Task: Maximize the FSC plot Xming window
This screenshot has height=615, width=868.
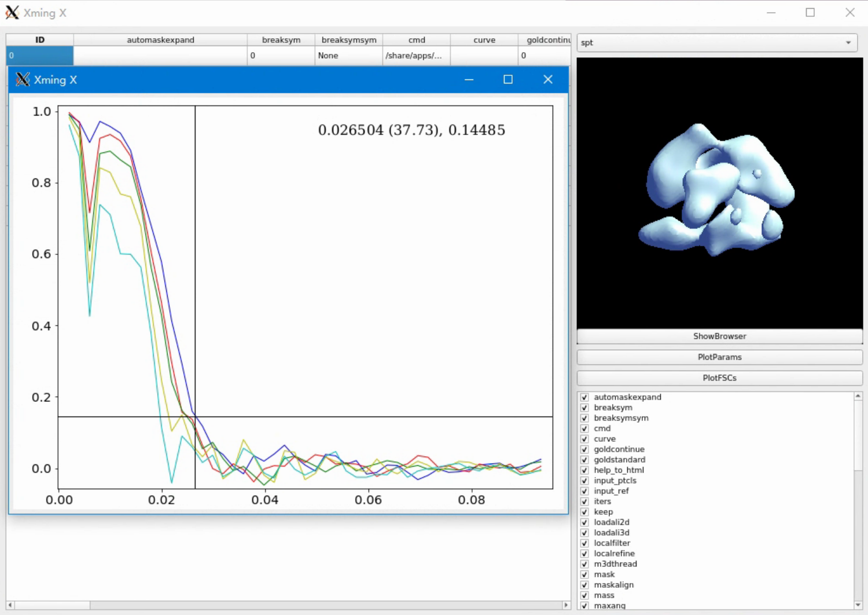Action: tap(508, 79)
